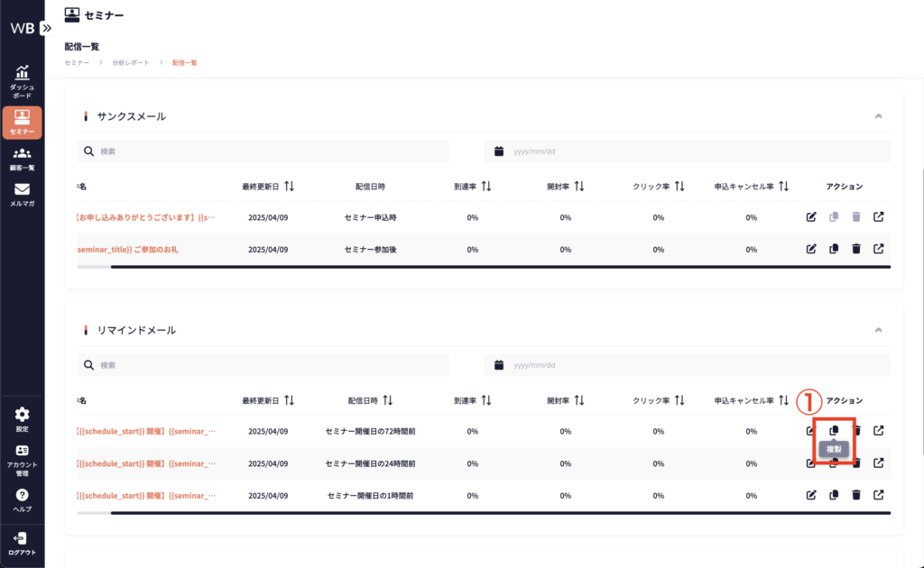The width and height of the screenshot is (924, 568).
Task: Click the ヘルプ question mark icon
Action: coord(22,499)
